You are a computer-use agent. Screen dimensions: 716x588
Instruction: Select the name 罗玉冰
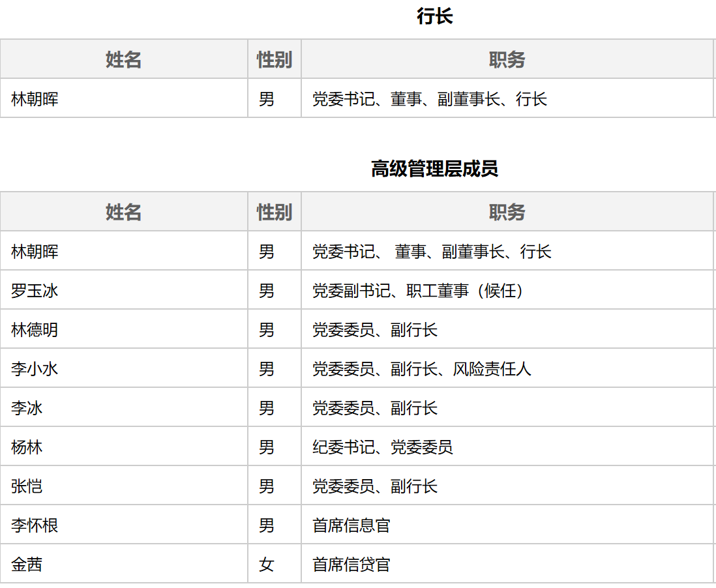click(35, 291)
